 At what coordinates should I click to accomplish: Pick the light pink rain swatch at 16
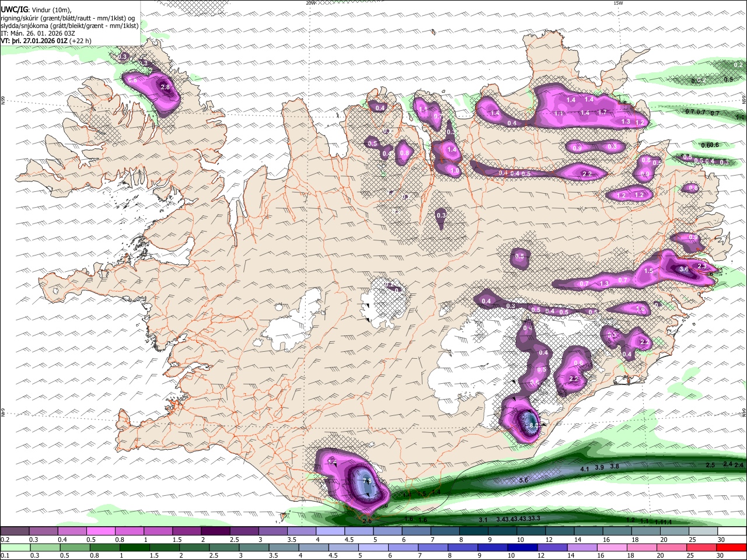tap(612, 547)
